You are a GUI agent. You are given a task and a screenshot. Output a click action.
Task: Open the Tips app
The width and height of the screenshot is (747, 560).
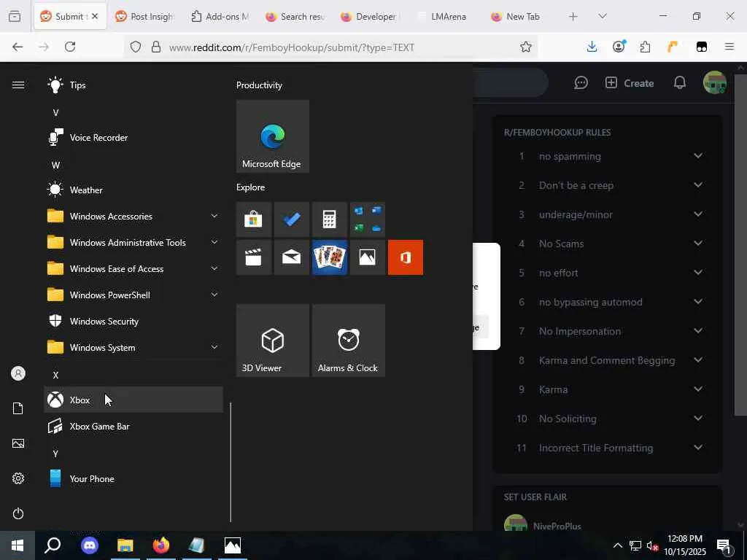(133, 85)
